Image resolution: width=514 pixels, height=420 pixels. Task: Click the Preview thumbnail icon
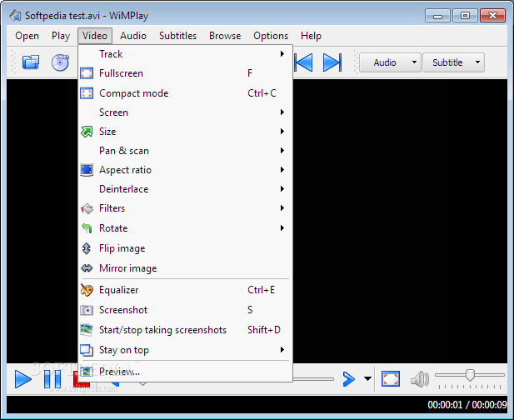(87, 371)
